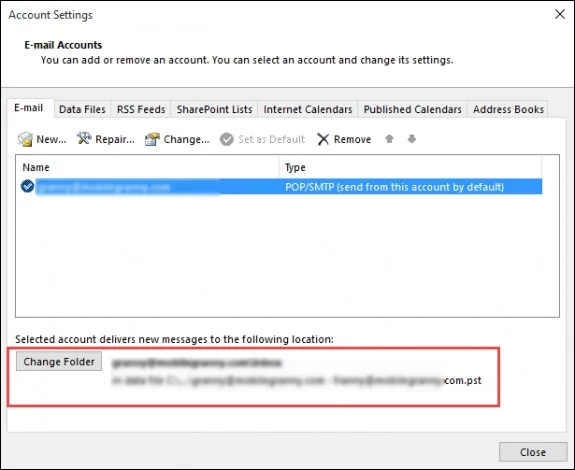Click the Repair... label

point(115,139)
